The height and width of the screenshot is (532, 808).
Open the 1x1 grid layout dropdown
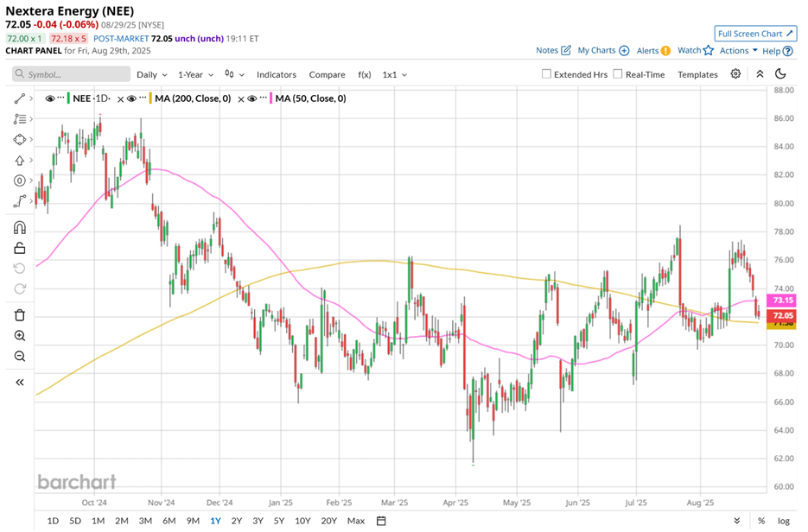pos(395,74)
